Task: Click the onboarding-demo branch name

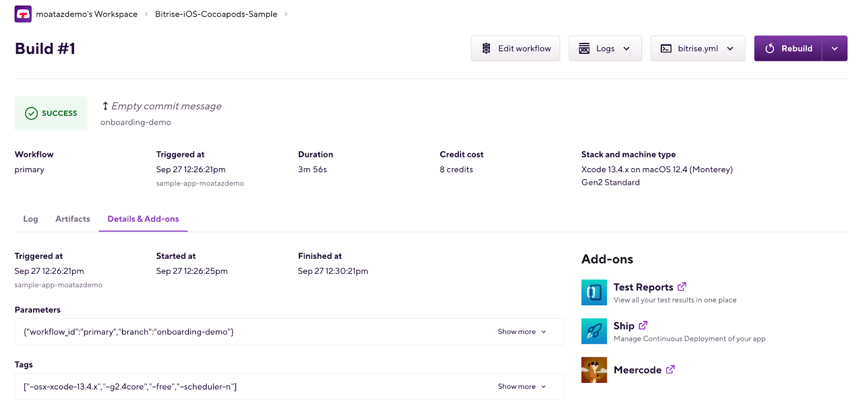Action: pos(136,122)
